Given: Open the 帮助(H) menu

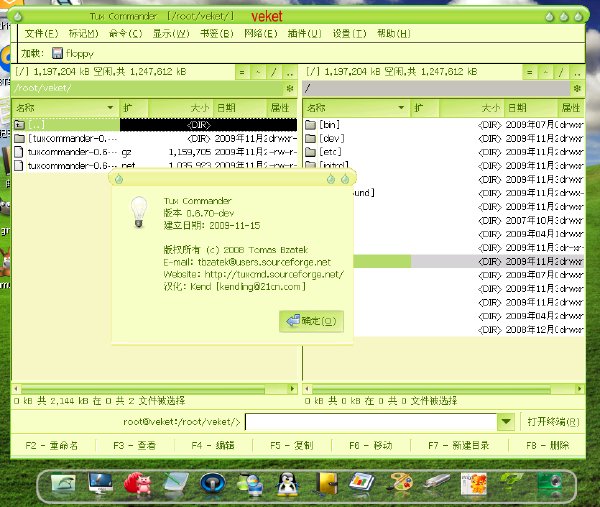Looking at the screenshot, I should 394,34.
